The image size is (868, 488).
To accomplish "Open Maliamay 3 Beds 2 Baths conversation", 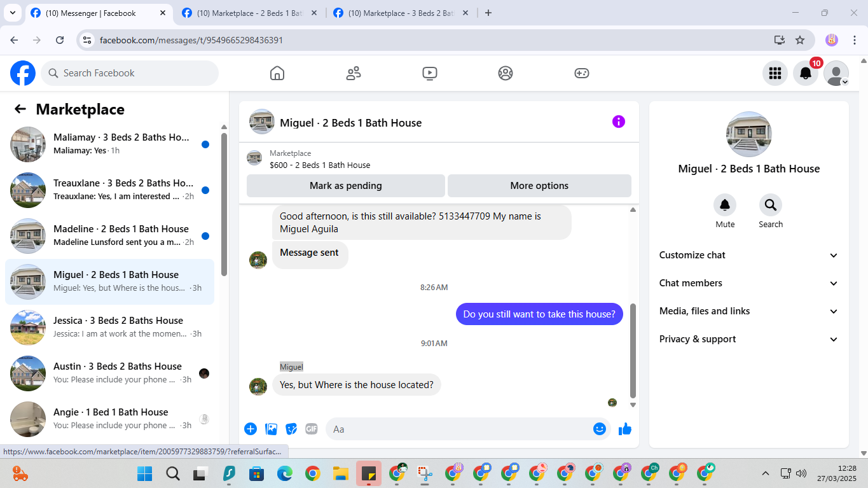I will pos(109,144).
